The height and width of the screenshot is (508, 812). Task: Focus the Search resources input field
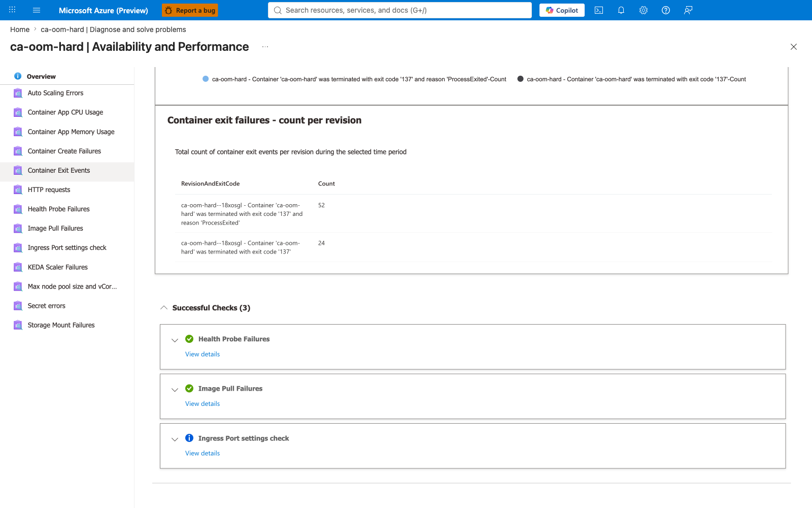click(x=400, y=10)
